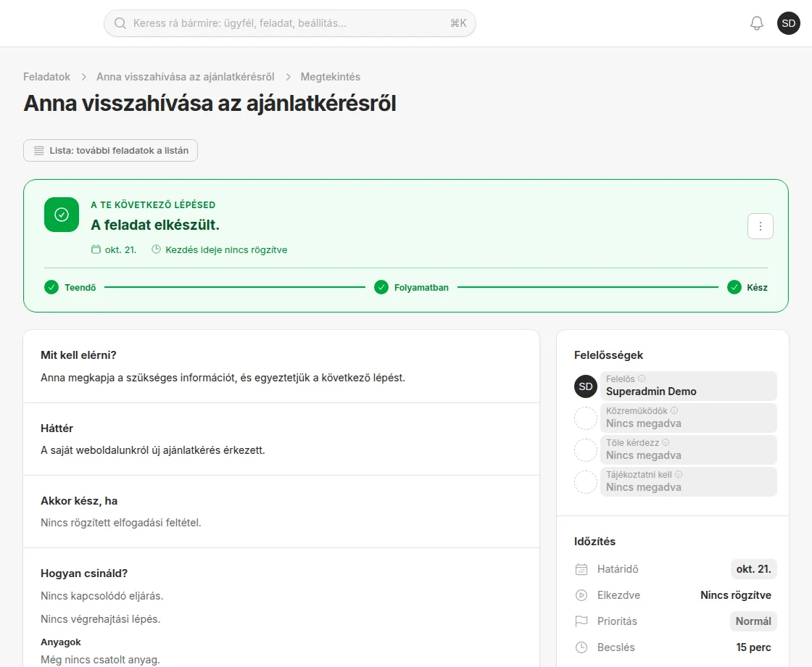Click the green completed checkmark tile

tap(62, 215)
